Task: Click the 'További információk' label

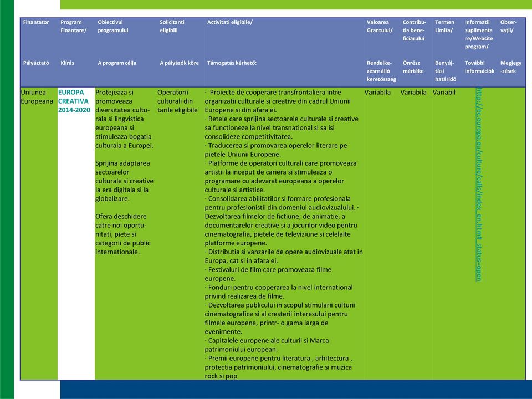Action: click(479, 67)
